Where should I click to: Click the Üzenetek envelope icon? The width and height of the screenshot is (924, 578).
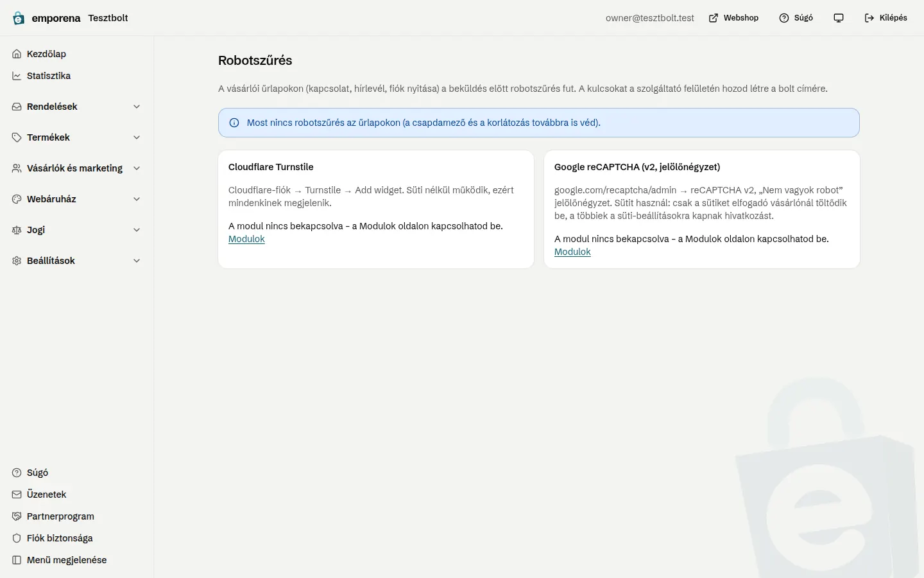point(17,495)
